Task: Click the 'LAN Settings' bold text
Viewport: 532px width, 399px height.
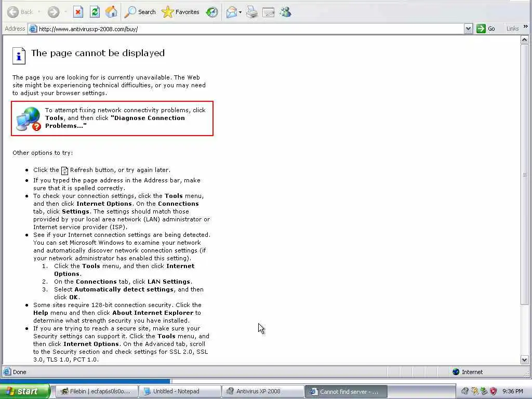Action: (x=169, y=282)
